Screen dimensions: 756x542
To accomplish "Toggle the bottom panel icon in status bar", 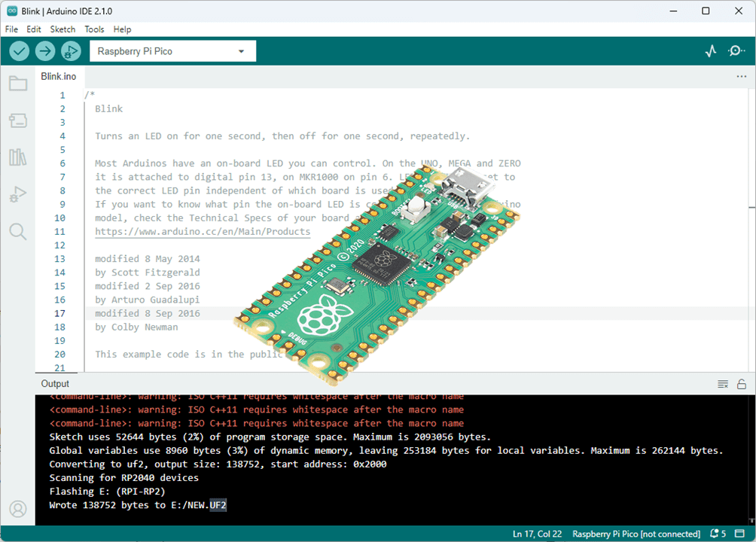I will pyautogui.click(x=739, y=533).
